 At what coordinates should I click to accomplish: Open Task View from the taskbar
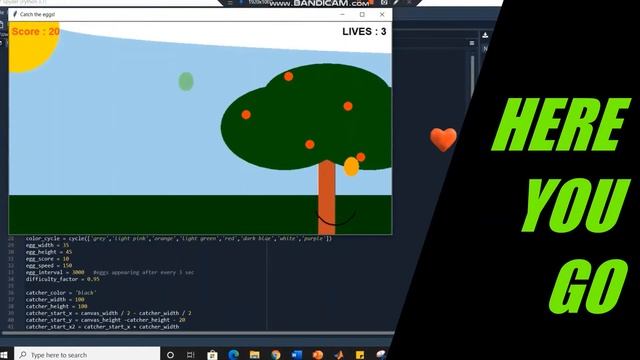191,355
